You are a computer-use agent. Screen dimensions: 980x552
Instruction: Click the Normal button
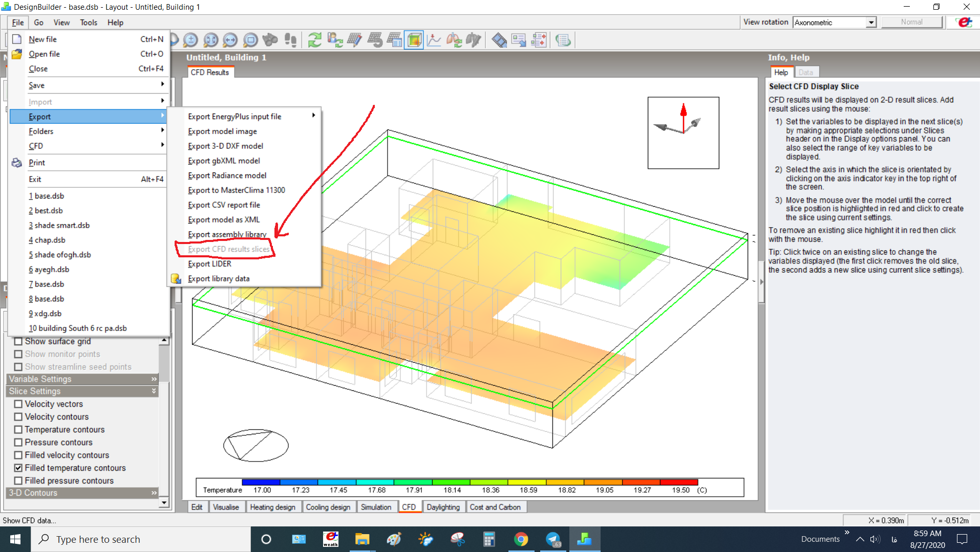[x=911, y=22]
